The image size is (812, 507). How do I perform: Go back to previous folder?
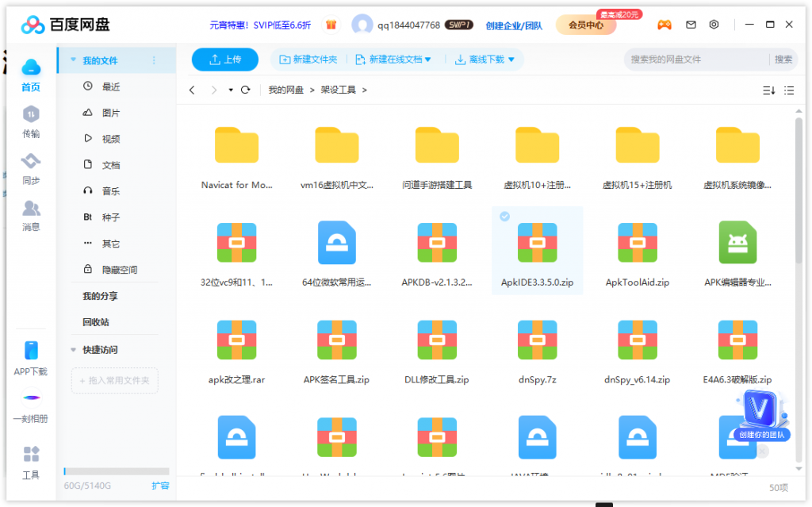point(192,90)
